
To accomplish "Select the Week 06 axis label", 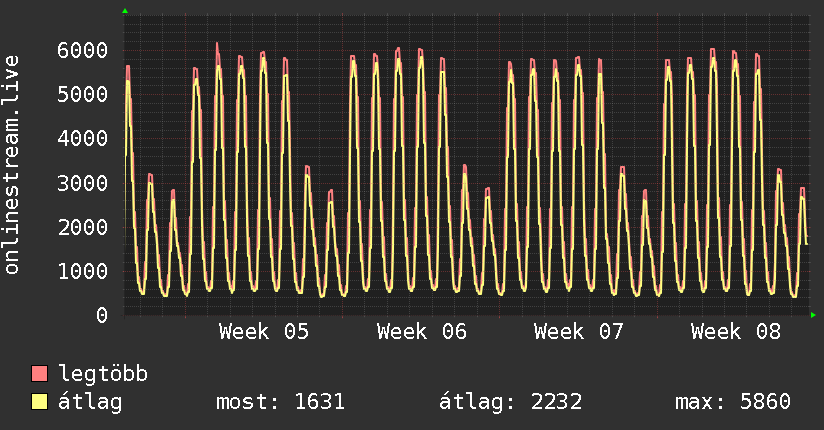I will pos(422,332).
